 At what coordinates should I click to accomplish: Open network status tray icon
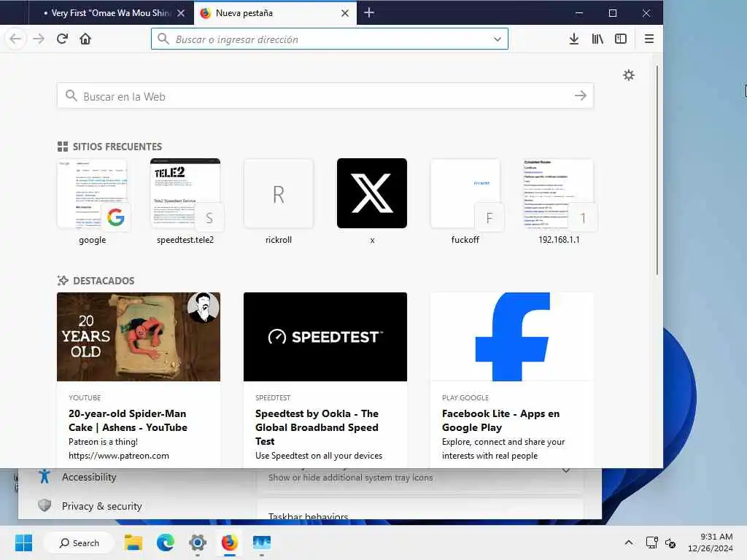coord(651,542)
